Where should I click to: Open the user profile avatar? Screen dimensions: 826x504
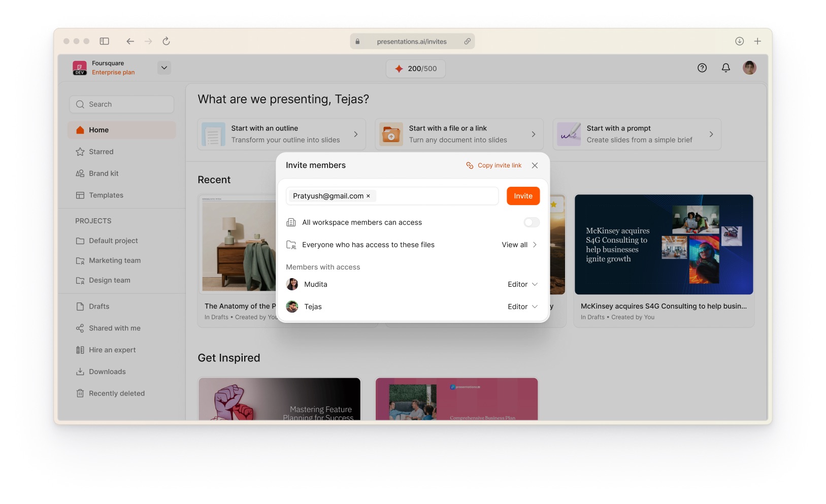(749, 68)
